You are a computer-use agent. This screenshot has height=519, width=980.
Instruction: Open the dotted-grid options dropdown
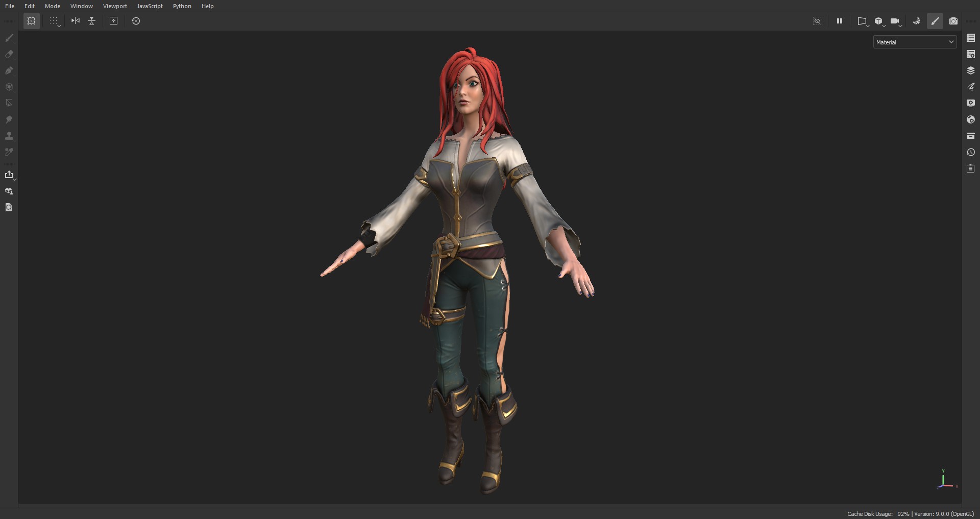[x=55, y=21]
